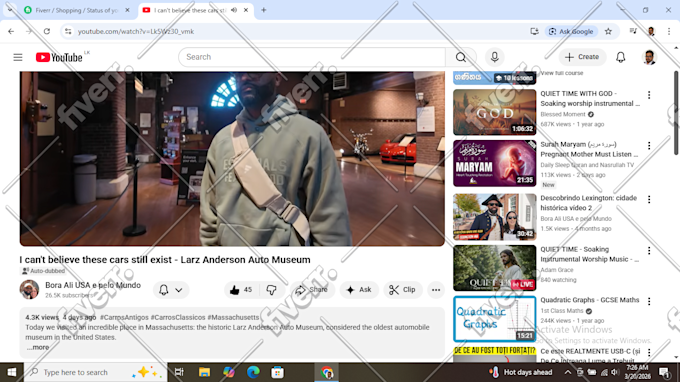Open Task View on the taskbar
Viewport: 680px width, 382px height.
pos(179,372)
